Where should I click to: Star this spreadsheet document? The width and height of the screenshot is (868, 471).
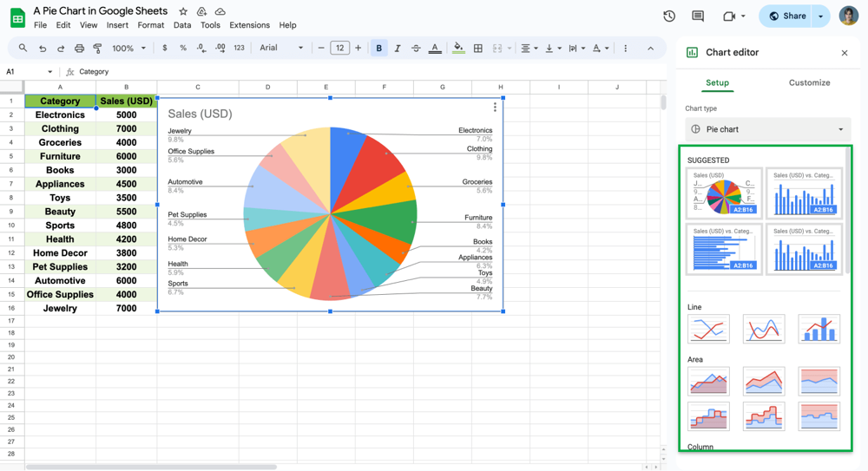pyautogui.click(x=183, y=11)
